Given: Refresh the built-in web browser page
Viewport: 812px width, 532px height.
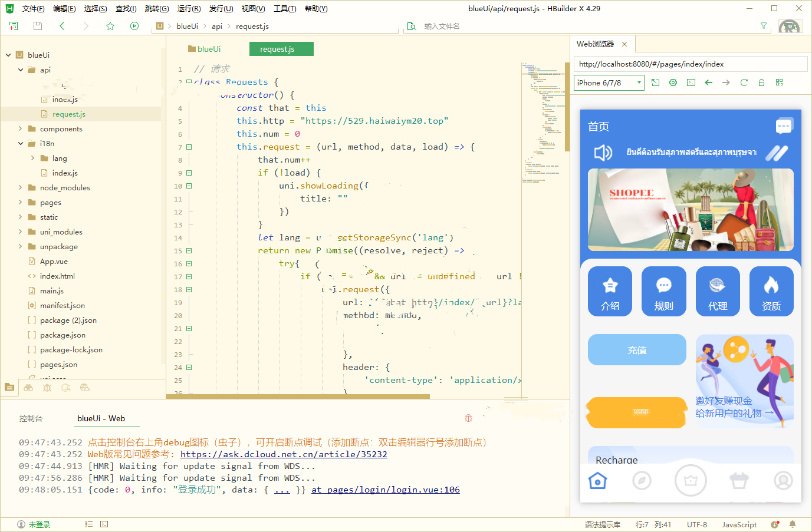Looking at the screenshot, I should 744,82.
